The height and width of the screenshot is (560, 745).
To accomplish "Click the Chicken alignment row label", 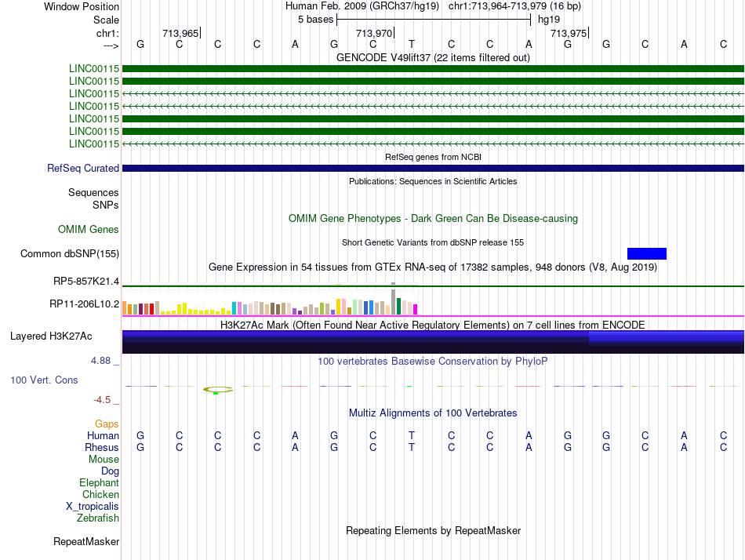I will (100, 494).
